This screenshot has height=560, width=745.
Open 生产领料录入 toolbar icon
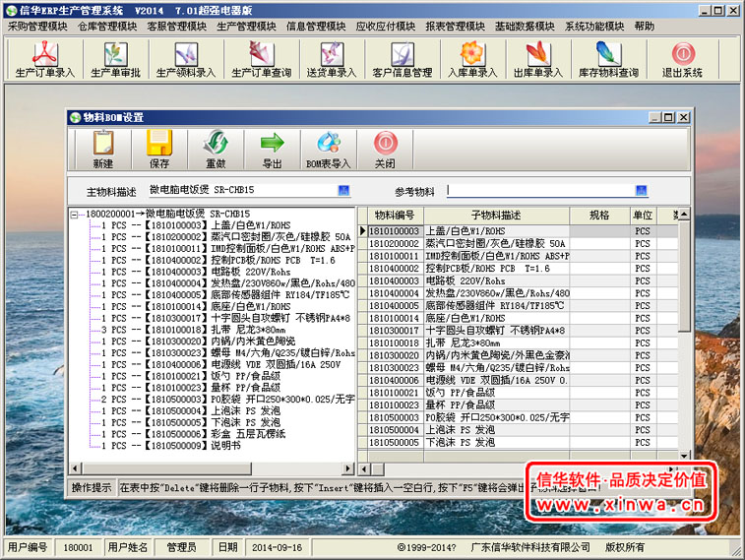click(186, 59)
